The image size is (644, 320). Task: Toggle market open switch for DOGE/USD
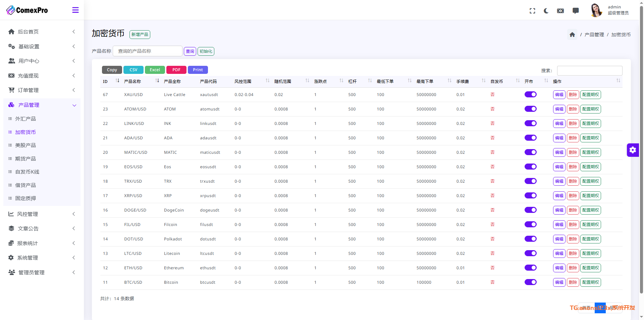[530, 210]
